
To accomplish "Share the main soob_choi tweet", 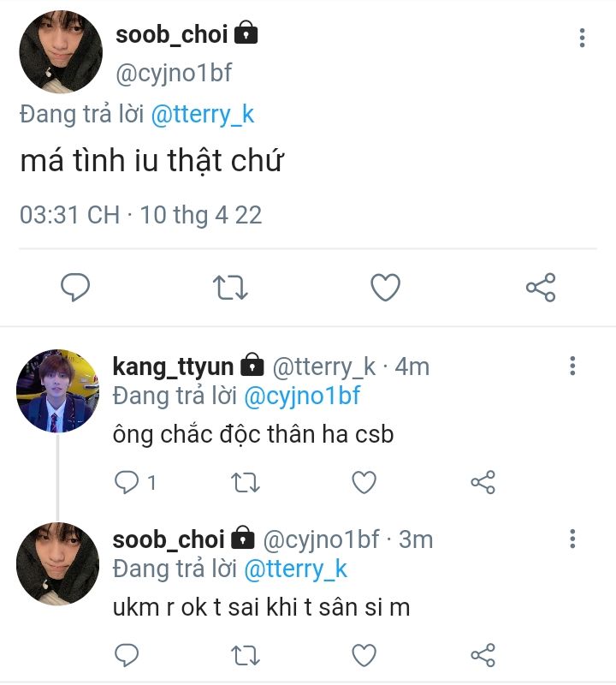I will click(x=541, y=288).
